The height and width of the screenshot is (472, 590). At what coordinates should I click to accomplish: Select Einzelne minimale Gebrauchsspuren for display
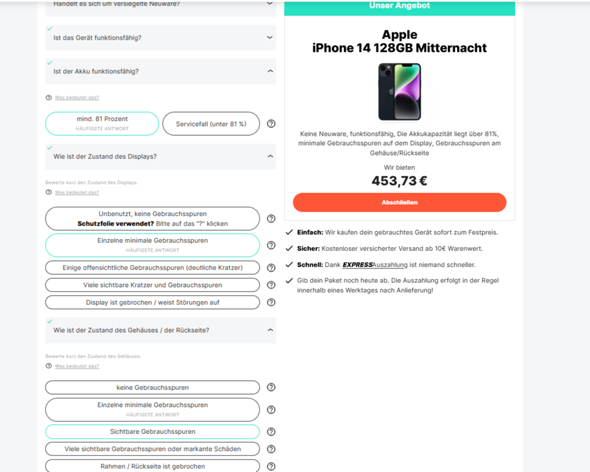pyautogui.click(x=152, y=245)
